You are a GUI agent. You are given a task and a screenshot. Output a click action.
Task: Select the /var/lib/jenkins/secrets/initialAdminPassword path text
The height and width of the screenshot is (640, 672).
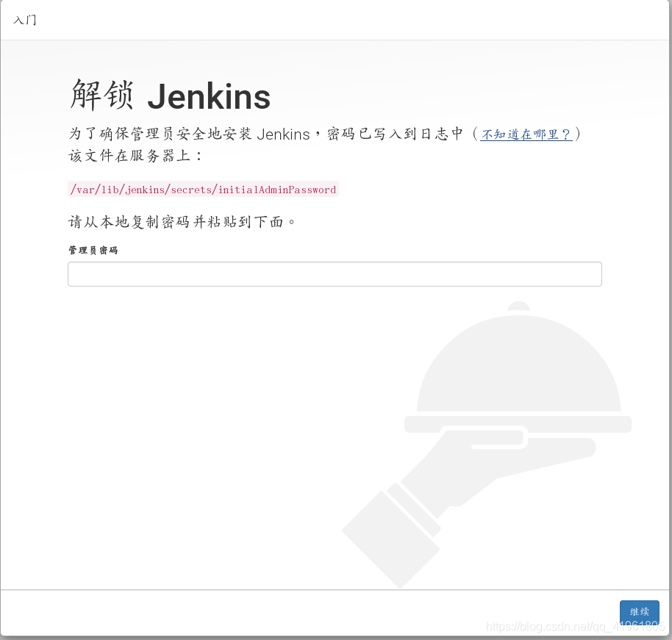click(x=203, y=190)
